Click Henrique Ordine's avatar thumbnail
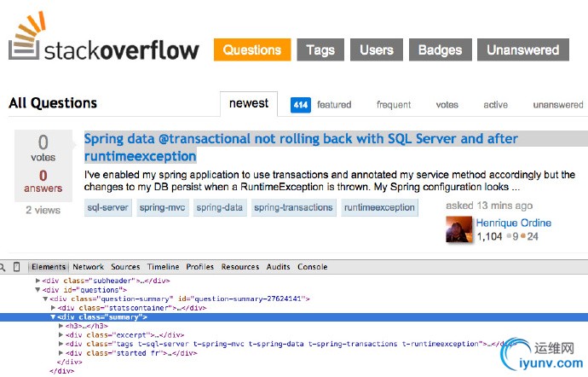This screenshot has width=588, height=377. (x=459, y=229)
